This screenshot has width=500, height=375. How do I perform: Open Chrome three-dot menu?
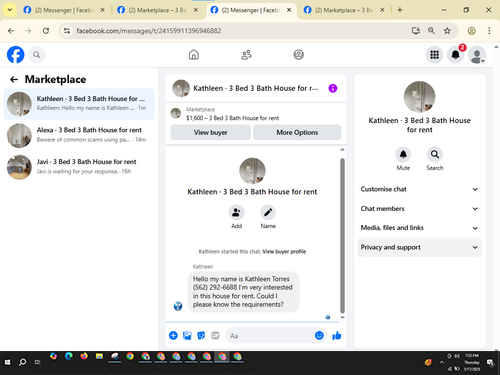coord(489,31)
